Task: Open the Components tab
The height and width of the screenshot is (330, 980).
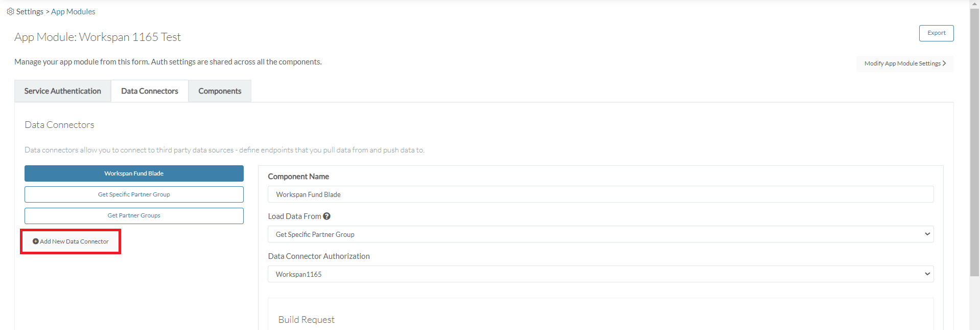Action: click(220, 91)
